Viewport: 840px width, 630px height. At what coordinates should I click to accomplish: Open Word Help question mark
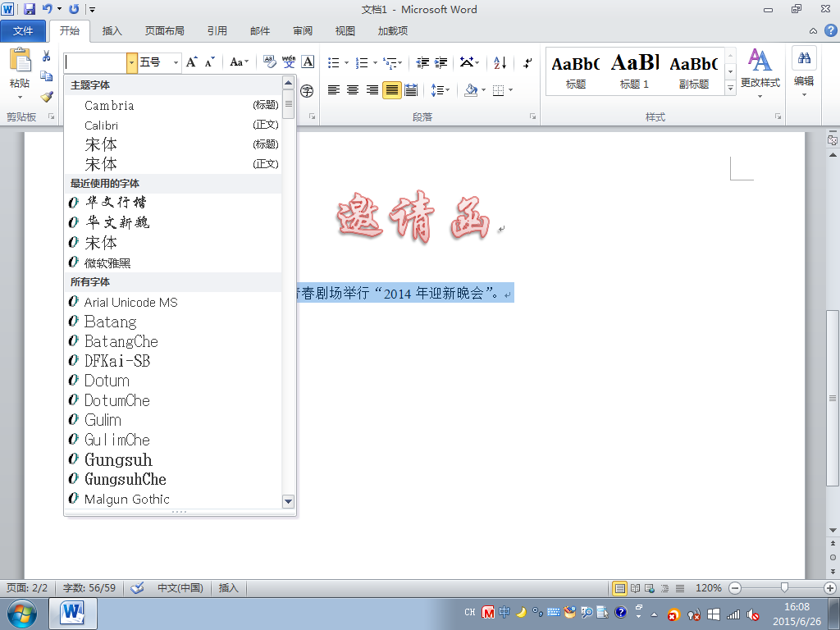(831, 30)
